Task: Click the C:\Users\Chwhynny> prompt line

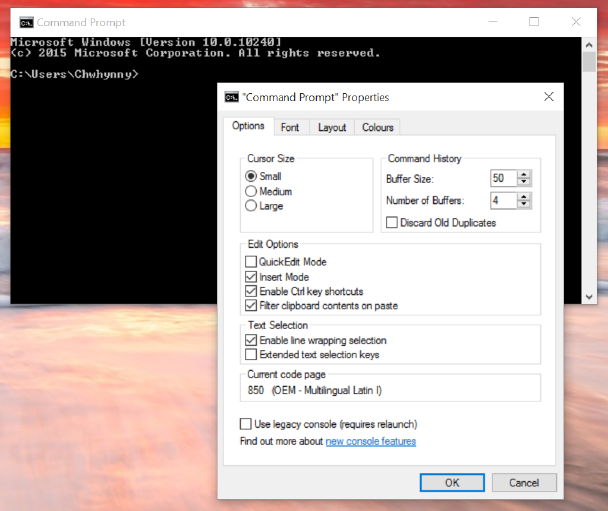Action: pos(74,74)
